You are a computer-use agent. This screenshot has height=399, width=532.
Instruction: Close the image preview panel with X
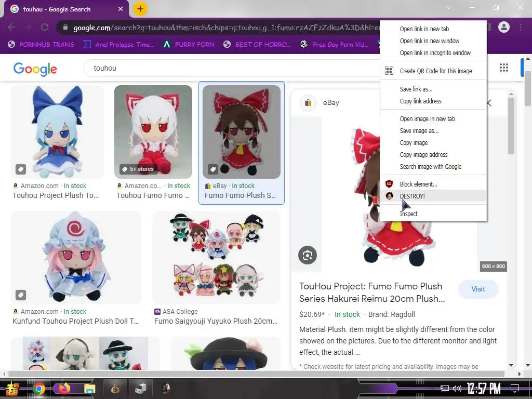(489, 103)
